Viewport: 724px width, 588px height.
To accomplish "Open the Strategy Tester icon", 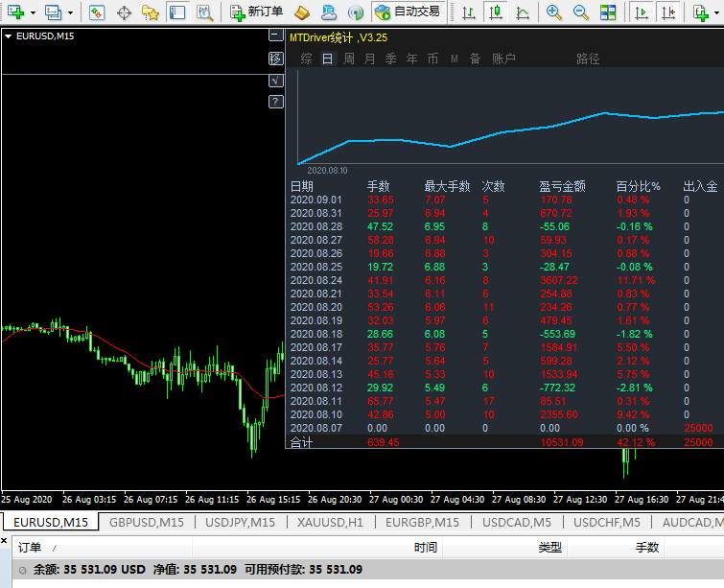I will click(204, 12).
